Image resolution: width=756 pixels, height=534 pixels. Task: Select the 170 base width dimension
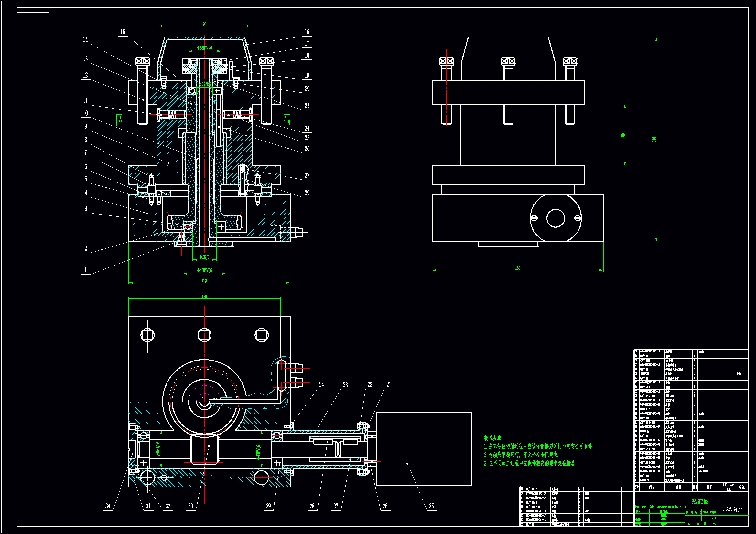point(204,281)
